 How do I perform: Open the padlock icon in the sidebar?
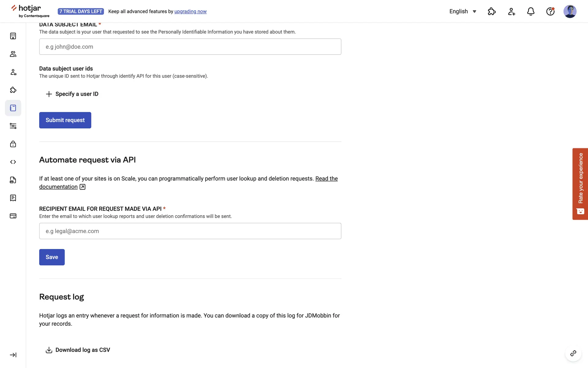pyautogui.click(x=13, y=144)
